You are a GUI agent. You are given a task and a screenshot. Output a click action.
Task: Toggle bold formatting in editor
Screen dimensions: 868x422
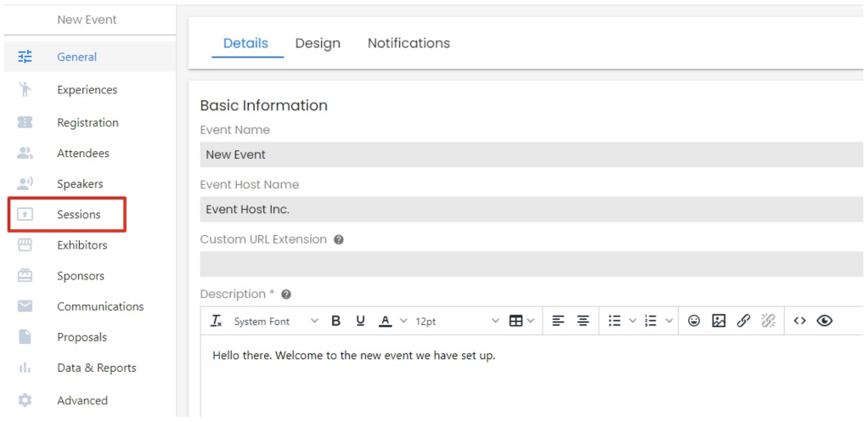tap(335, 321)
